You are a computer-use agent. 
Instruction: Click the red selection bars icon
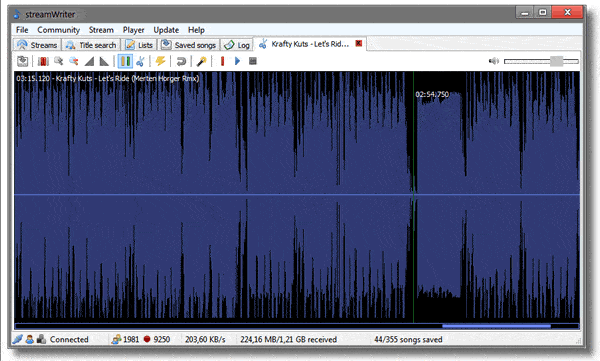43,61
